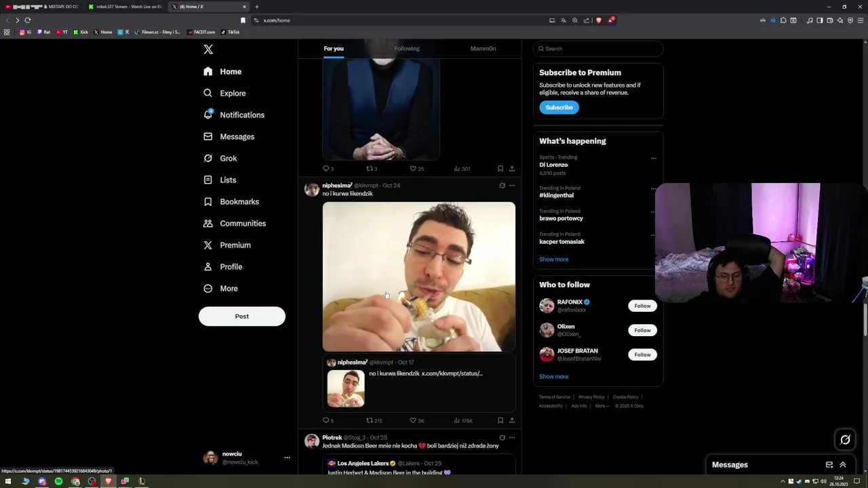
Task: Click the Subscribe button for Premium
Action: tap(559, 107)
